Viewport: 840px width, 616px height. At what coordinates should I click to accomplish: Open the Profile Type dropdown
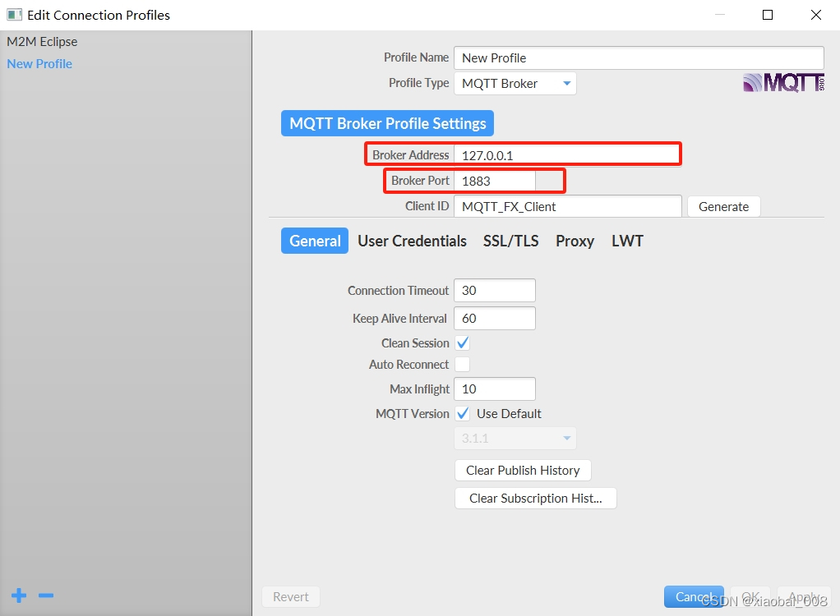point(515,83)
